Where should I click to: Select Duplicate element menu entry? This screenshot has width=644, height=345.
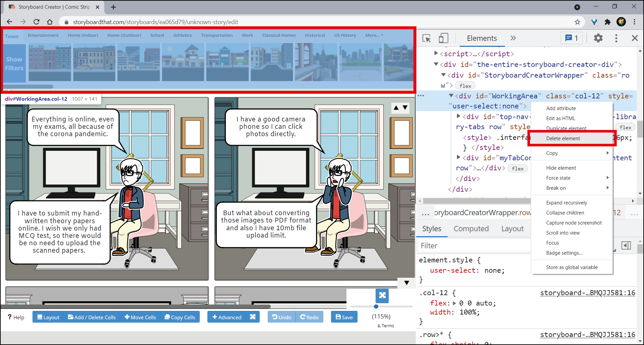point(572,128)
